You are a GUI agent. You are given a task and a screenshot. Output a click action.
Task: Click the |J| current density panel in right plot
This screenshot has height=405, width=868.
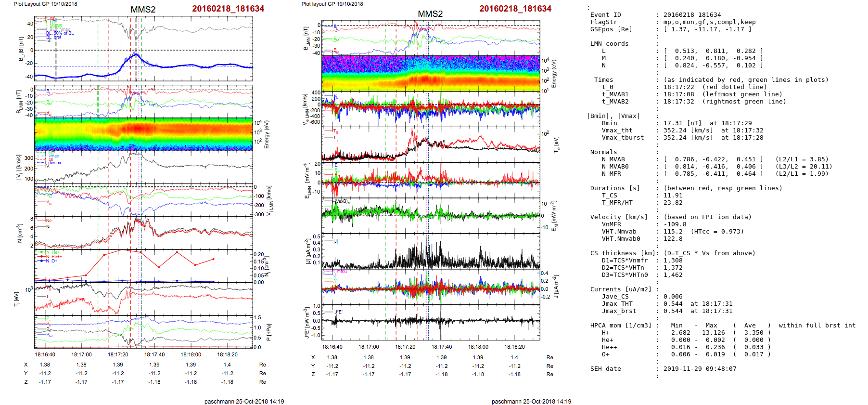tap(431, 251)
